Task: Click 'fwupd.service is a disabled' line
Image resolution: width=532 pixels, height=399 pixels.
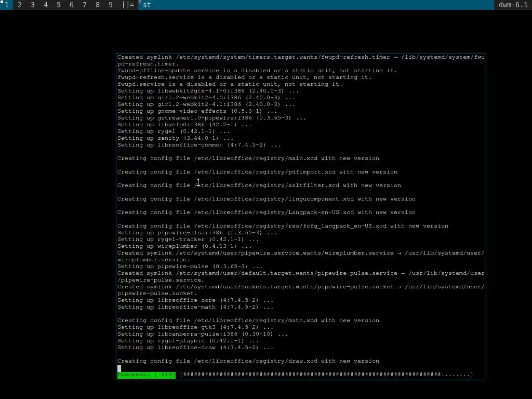Action: [x=230, y=84]
